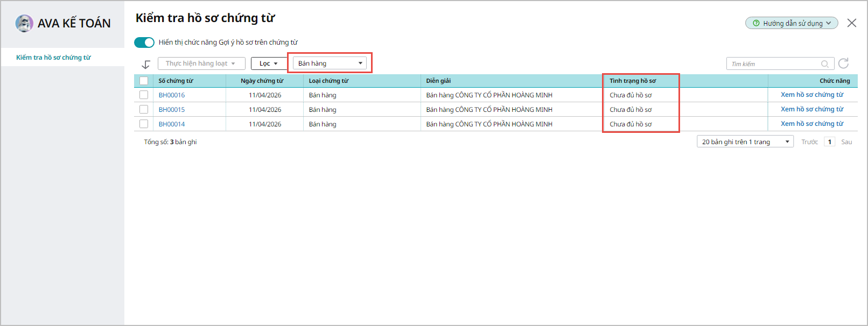Expand the Lọc filter dropdown
The image size is (868, 326).
pyautogui.click(x=268, y=63)
